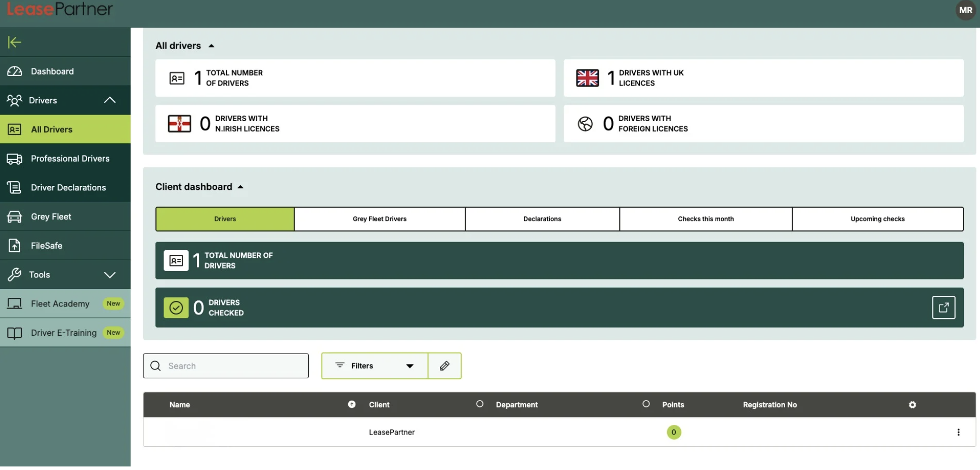Open Grey Fleet section
The image size is (980, 470).
click(x=65, y=217)
